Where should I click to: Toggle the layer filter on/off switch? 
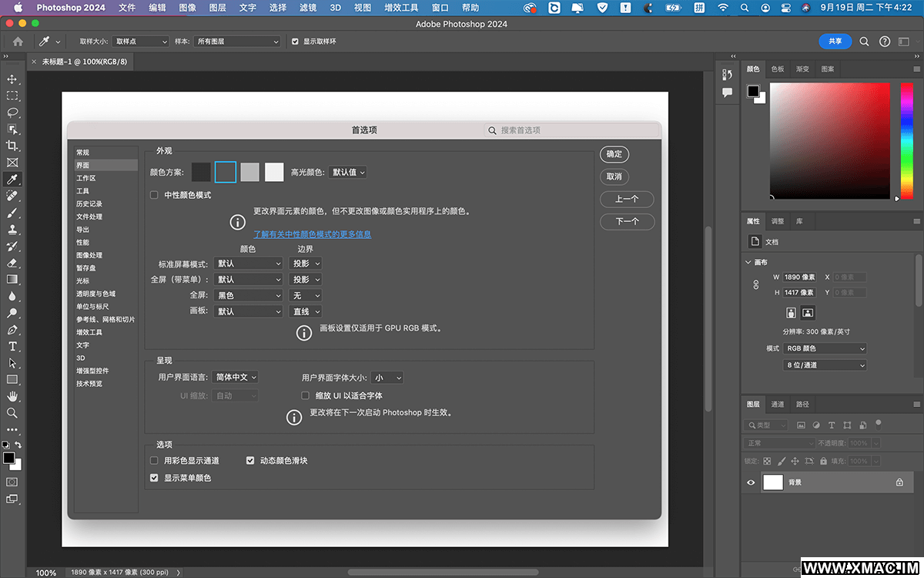pyautogui.click(x=879, y=423)
